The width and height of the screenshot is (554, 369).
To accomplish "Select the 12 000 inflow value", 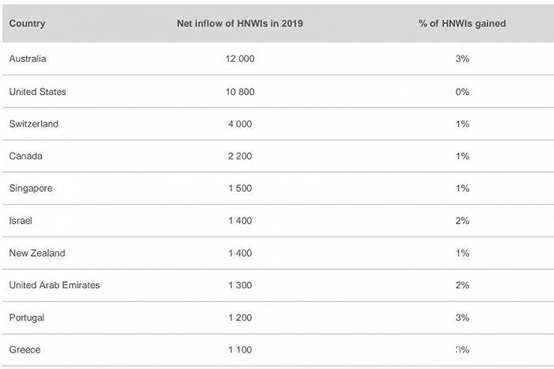I will [x=240, y=58].
